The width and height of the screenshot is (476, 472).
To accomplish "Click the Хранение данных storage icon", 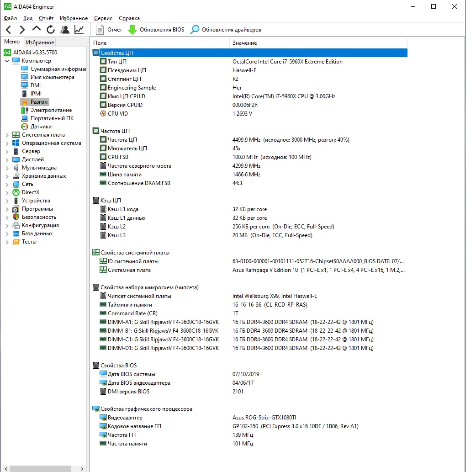I will coord(16,176).
